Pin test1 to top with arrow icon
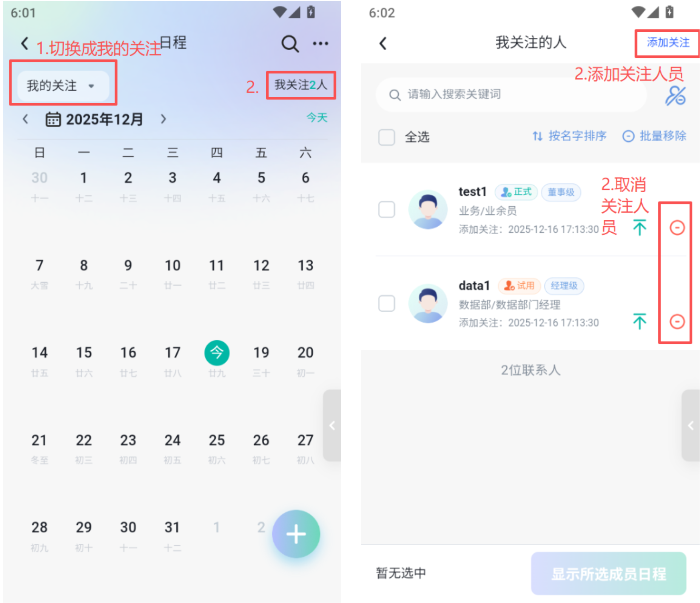The image size is (700, 603). click(639, 227)
